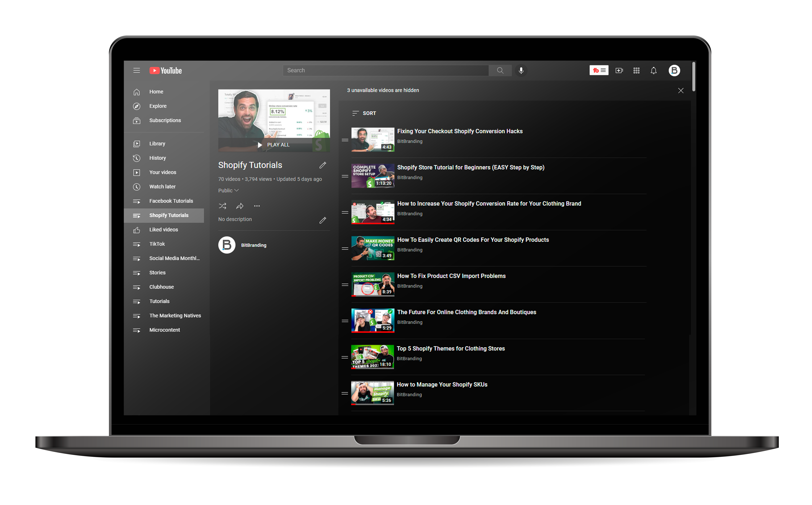The height and width of the screenshot is (505, 812).
Task: Click drag handle of Increase Conversion Rate video
Action: pos(345,212)
